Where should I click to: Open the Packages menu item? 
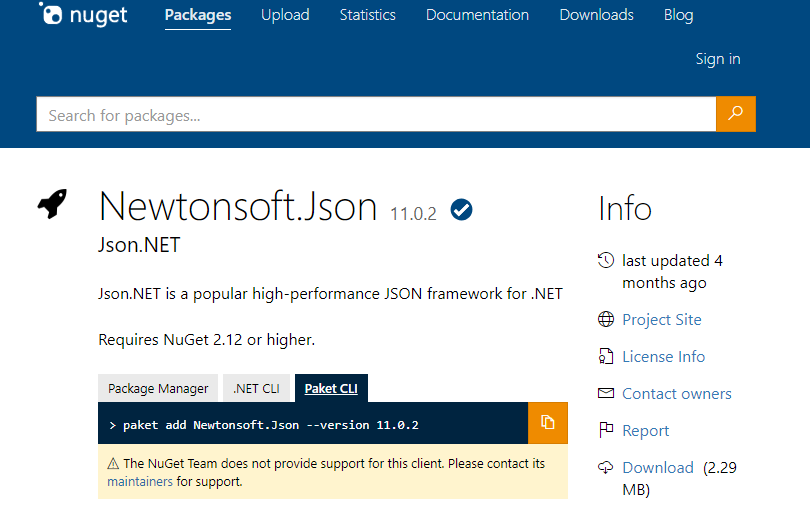click(198, 15)
